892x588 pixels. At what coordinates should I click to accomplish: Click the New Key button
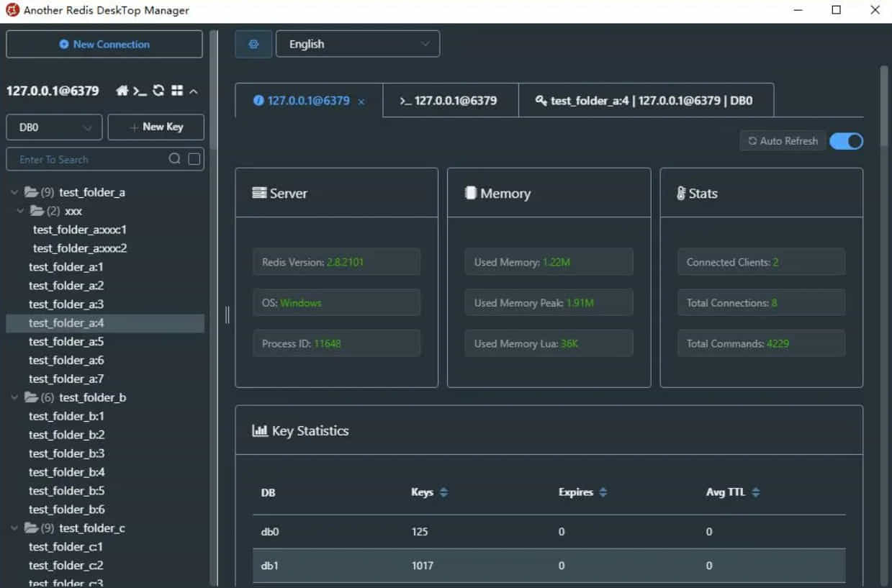(156, 127)
